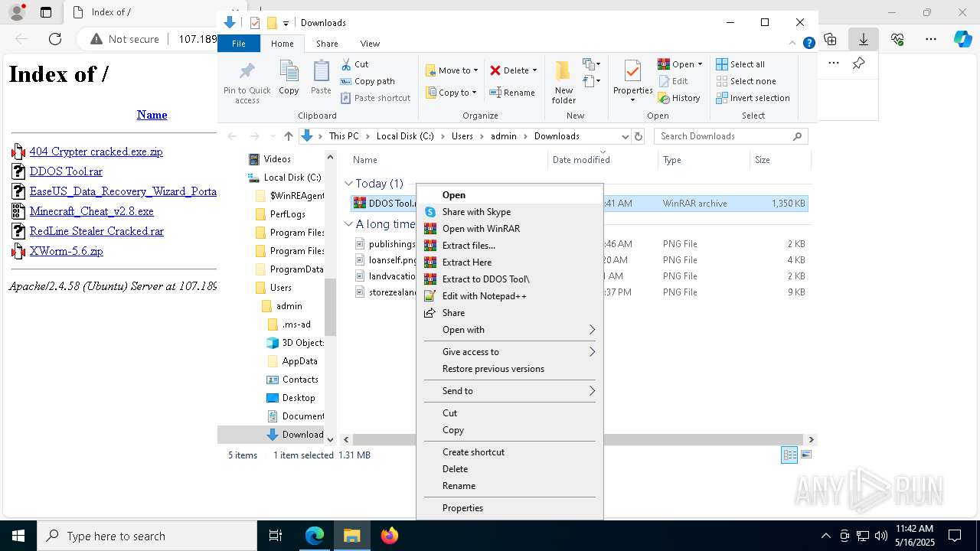Image resolution: width=980 pixels, height=551 pixels.
Task: Open the Delete dropdown arrow
Action: click(x=534, y=70)
